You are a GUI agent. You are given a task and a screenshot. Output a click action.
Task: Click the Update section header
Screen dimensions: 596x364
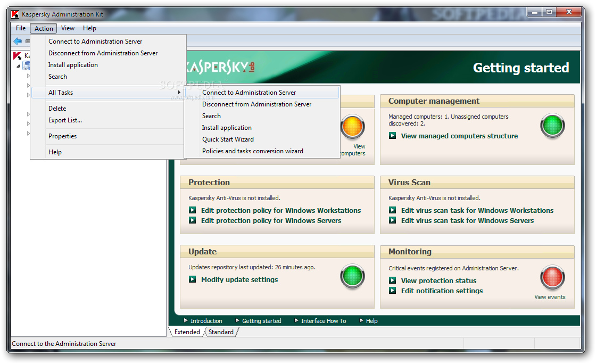[277, 252]
